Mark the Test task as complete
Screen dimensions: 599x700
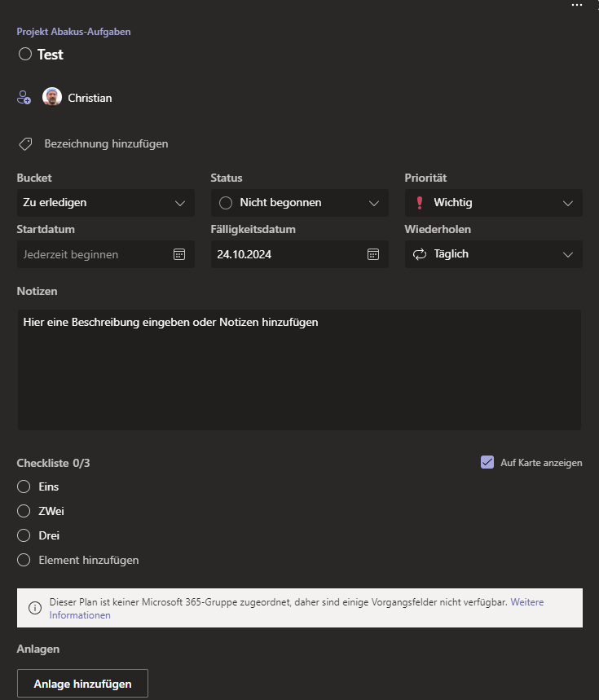[x=25, y=54]
